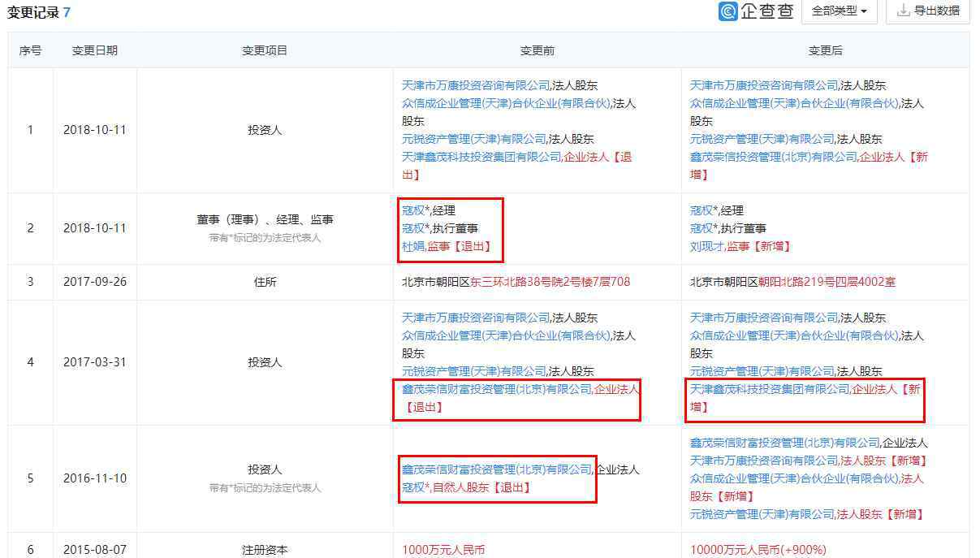This screenshot has width=980, height=558.
Task: Open 元锐资产管理(天津)有限公司 in row 1 变更前
Action: (473, 139)
